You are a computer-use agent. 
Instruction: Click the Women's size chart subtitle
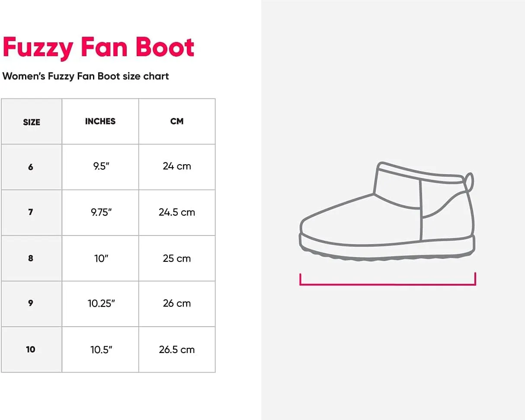pos(86,76)
